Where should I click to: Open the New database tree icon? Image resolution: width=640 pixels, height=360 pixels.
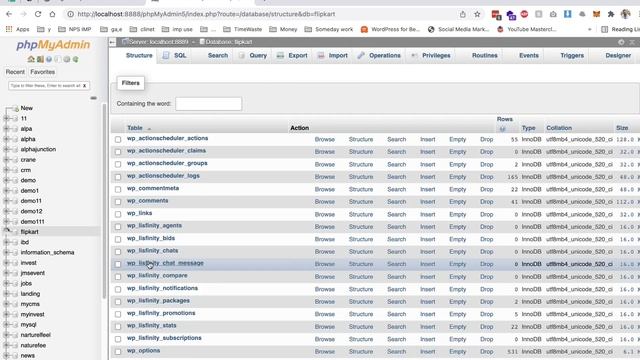coord(15,108)
